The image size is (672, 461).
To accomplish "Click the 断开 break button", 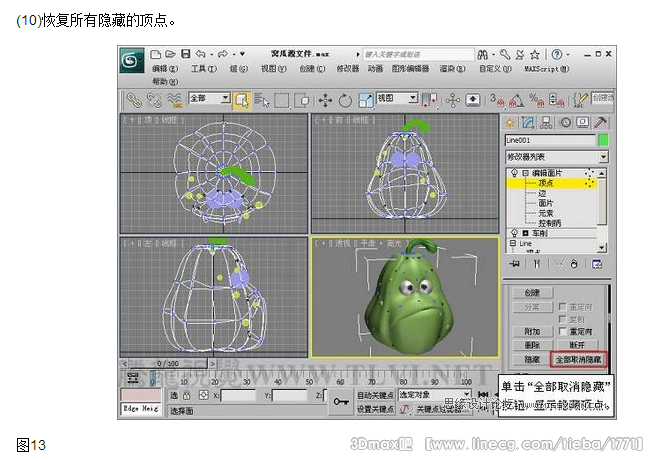I will 577,345.
